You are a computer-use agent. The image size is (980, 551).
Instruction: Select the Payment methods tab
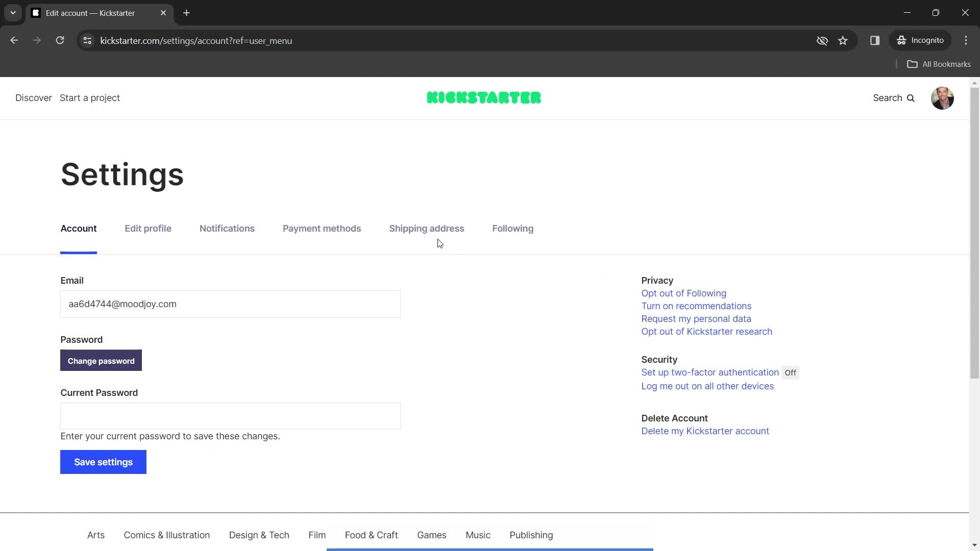tap(322, 228)
